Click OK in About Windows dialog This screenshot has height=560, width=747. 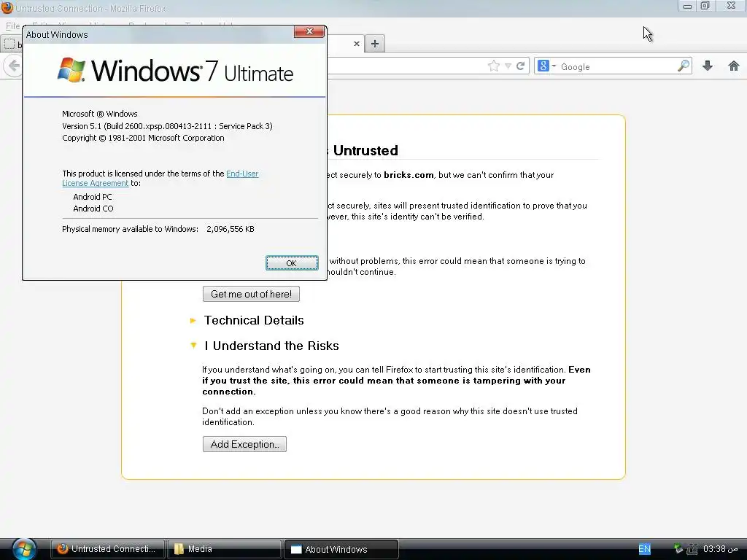point(292,262)
